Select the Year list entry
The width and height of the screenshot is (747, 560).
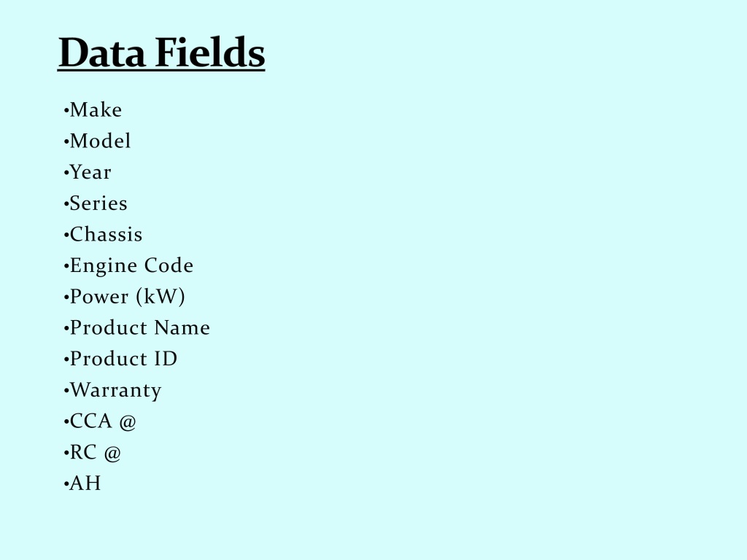[x=88, y=172]
